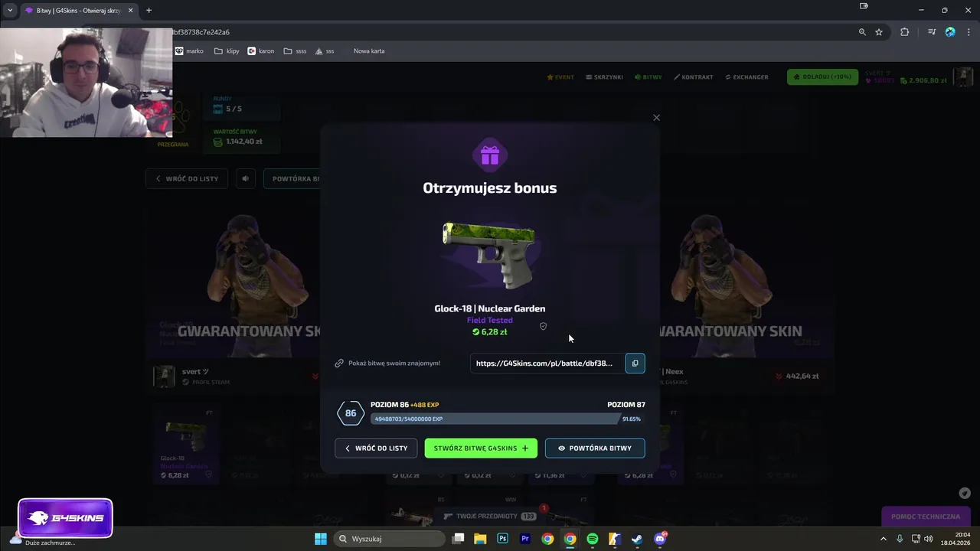Toggle the battle sound speaker icon
Image resolution: width=980 pixels, height=551 pixels.
click(246, 178)
